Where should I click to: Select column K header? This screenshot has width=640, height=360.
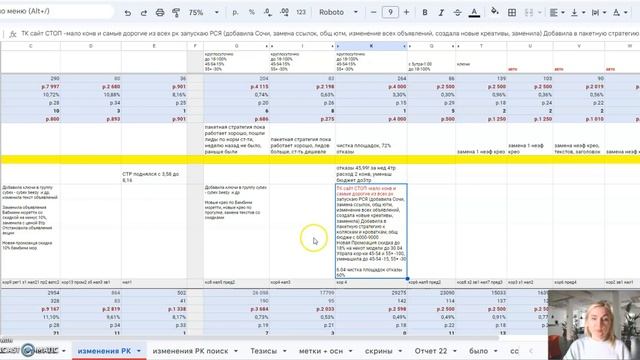pyautogui.click(x=371, y=46)
